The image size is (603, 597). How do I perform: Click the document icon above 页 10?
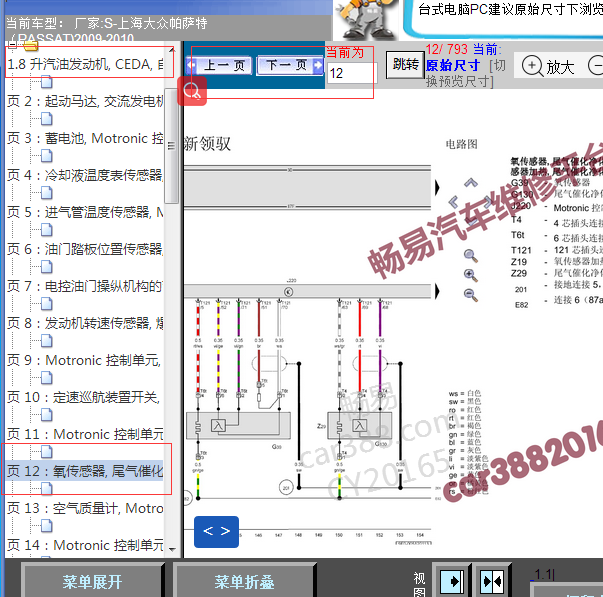pyautogui.click(x=47, y=378)
